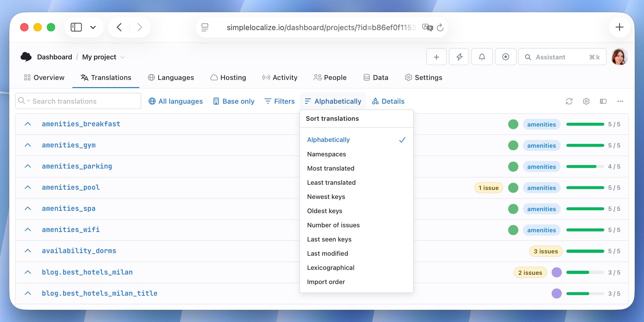Select Last modified sort option

click(x=356, y=253)
